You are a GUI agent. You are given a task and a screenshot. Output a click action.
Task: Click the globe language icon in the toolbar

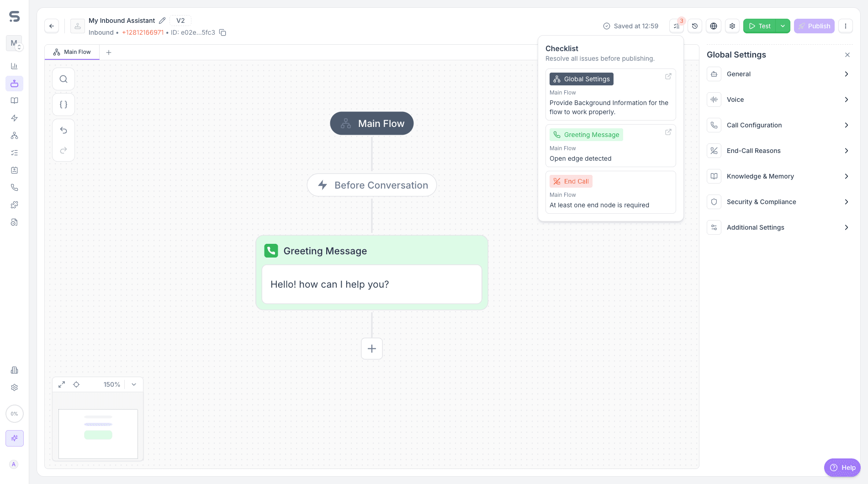713,26
